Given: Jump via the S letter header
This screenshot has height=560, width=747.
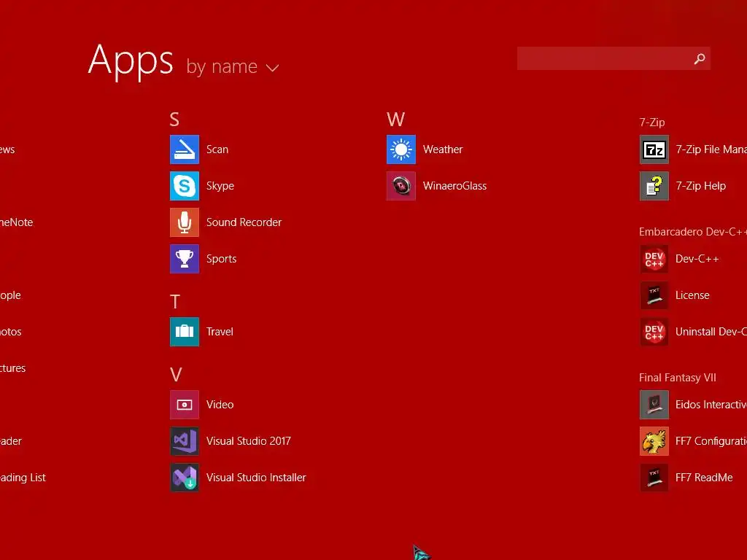Looking at the screenshot, I should 174,120.
